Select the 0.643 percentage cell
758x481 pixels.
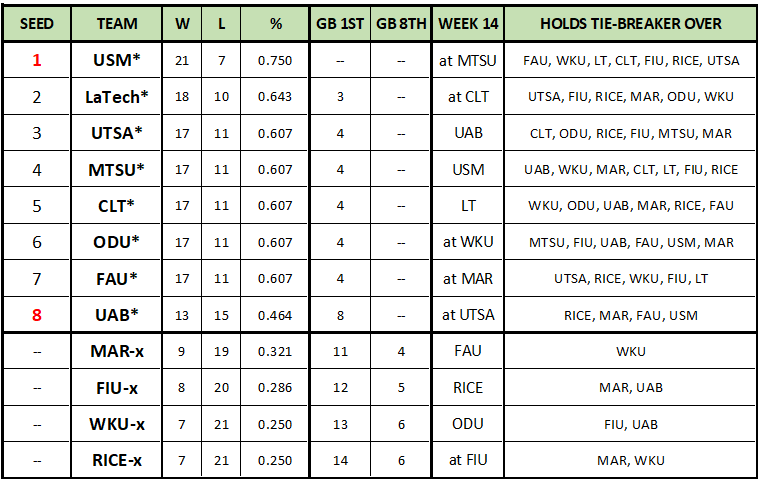point(275,97)
